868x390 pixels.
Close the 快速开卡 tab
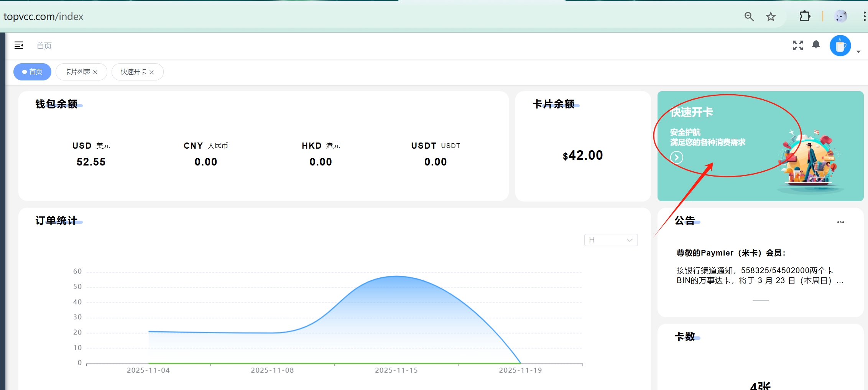tap(152, 72)
